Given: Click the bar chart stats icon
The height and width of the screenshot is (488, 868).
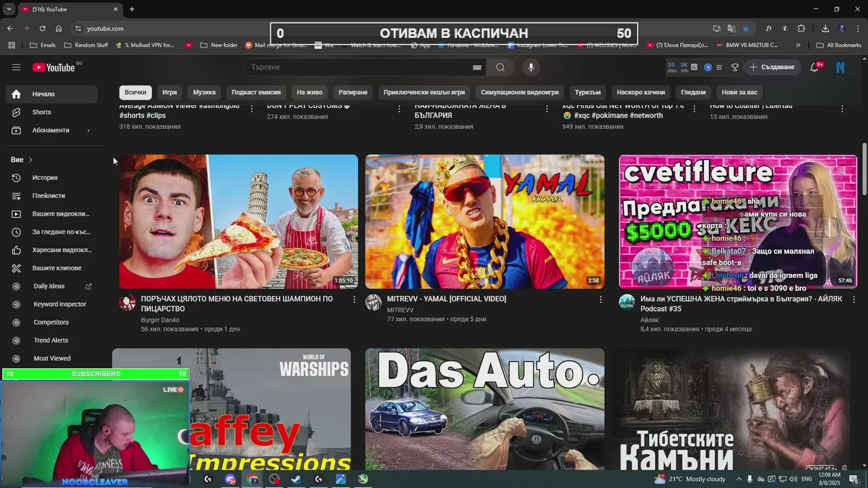Looking at the screenshot, I should click(x=696, y=67).
